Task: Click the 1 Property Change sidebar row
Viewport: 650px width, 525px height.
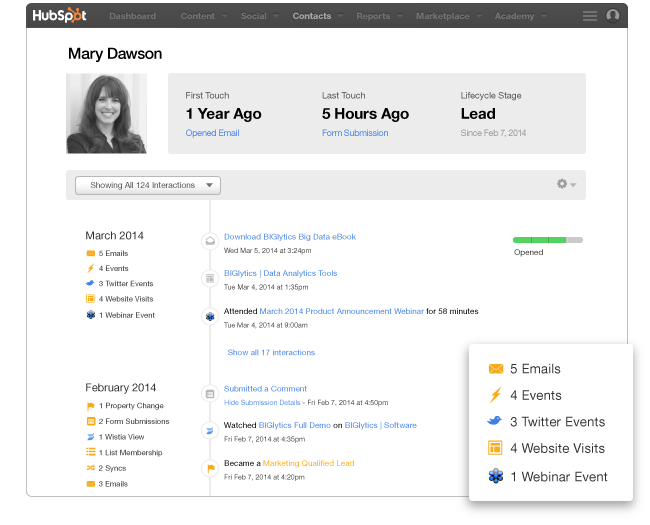Action: 125,406
